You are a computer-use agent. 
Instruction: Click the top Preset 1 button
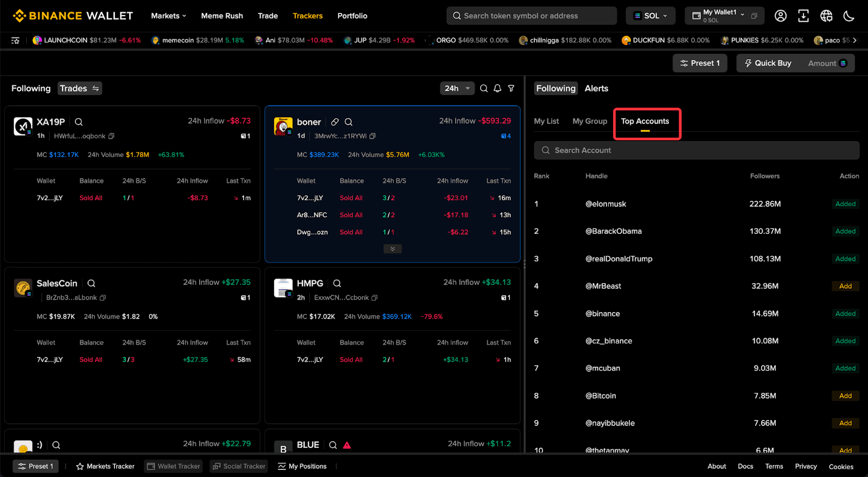click(700, 63)
